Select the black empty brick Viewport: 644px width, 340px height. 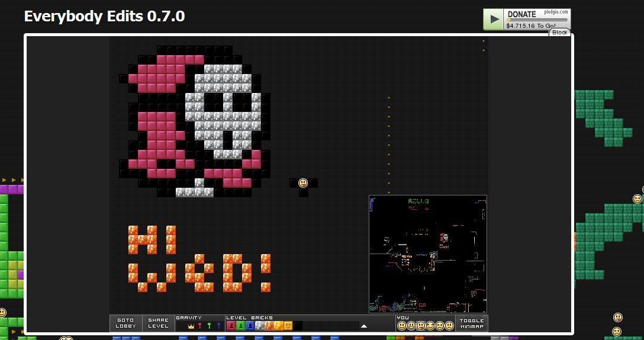pos(298,326)
